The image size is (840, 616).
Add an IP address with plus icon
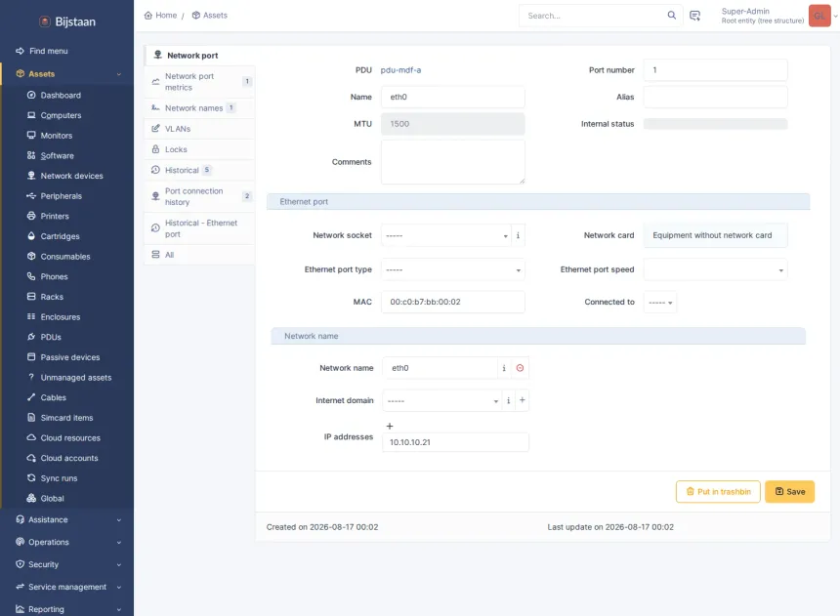coord(390,427)
